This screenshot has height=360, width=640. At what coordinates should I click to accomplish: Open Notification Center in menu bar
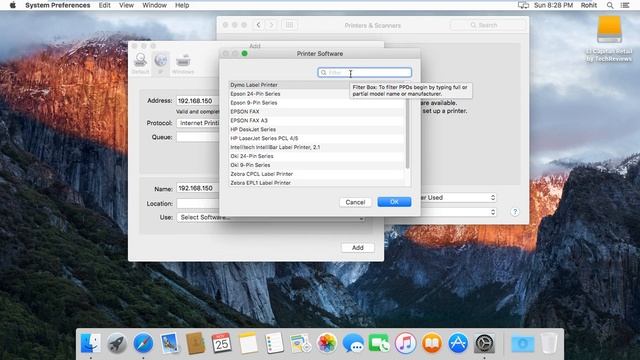click(x=625, y=5)
